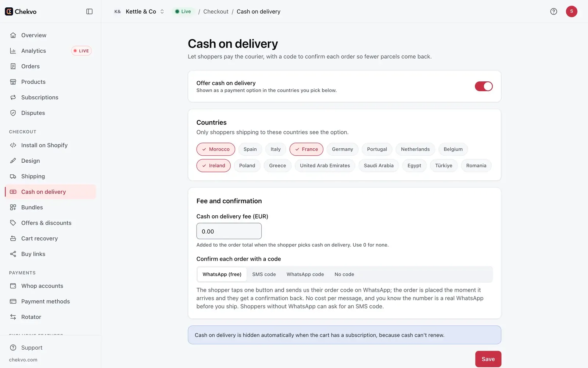Switch to the No code option
The image size is (588, 368).
coord(344,275)
